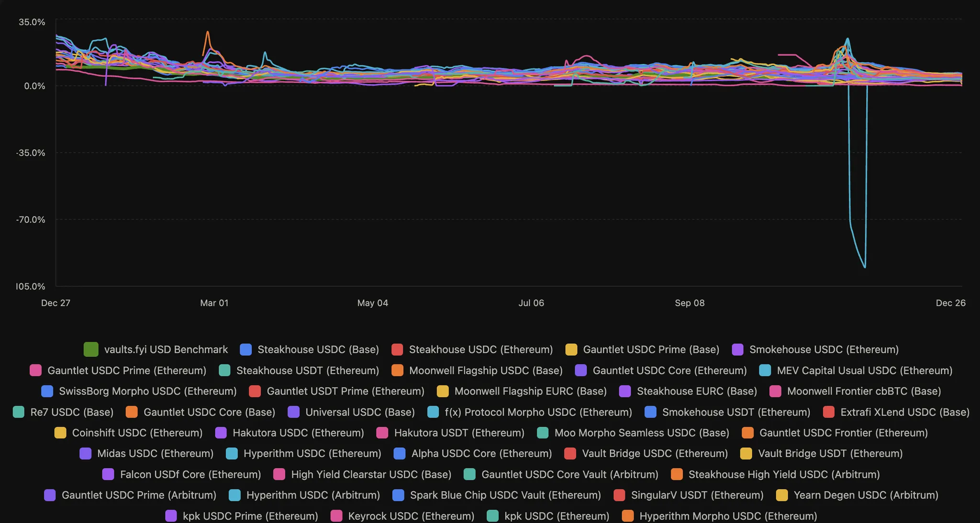This screenshot has height=523, width=980.
Task: Click the Vault Bridge USDT (Ethereum) legend entry
Action: [830, 454]
